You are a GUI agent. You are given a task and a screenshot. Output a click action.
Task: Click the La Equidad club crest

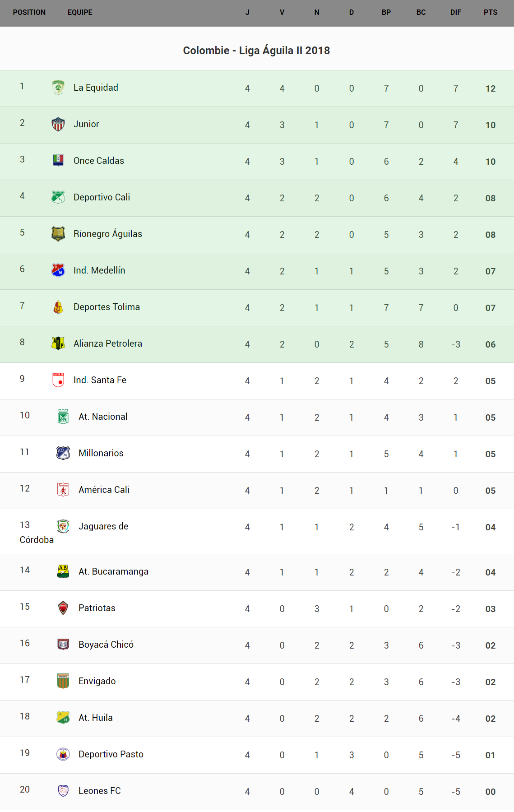click(x=58, y=88)
